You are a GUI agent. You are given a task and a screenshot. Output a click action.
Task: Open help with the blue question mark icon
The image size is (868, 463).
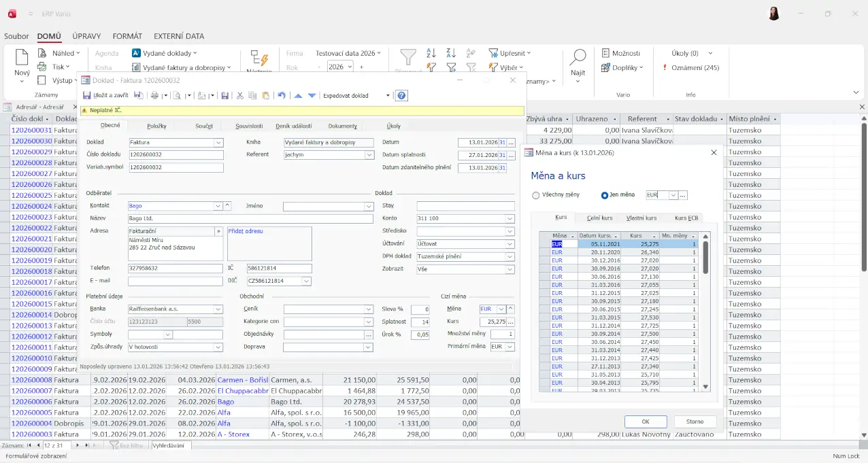[x=401, y=96]
